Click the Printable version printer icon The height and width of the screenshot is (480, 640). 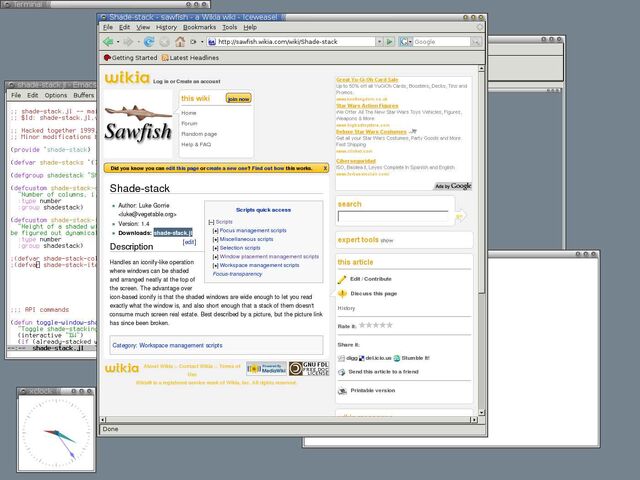pyautogui.click(x=342, y=391)
